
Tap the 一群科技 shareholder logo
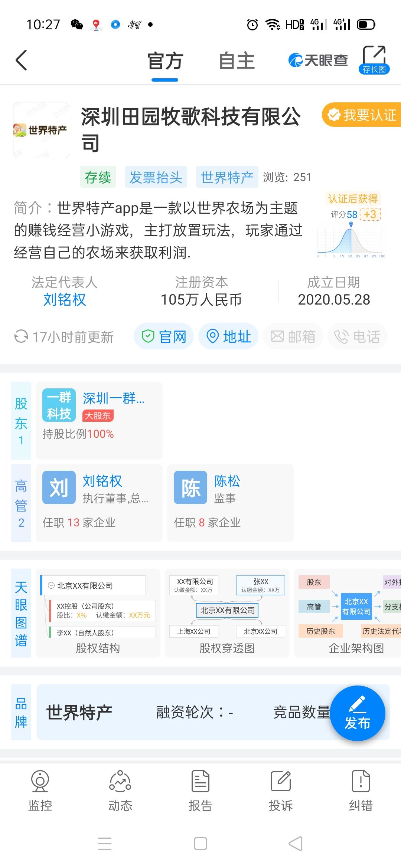(x=59, y=405)
